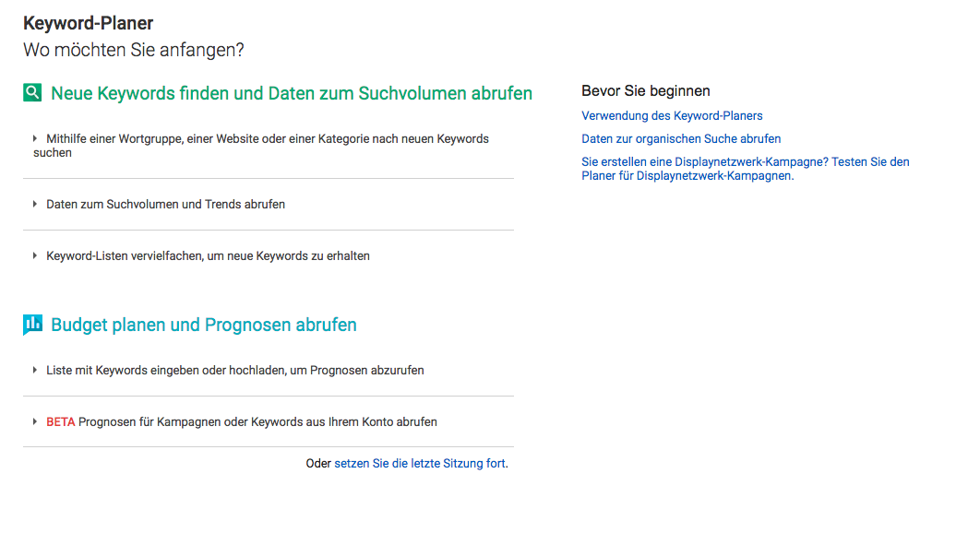Select 'Daten zum Suchvolumen und Trends abrufen' option
Image resolution: width=980 pixels, height=533 pixels.
(165, 205)
